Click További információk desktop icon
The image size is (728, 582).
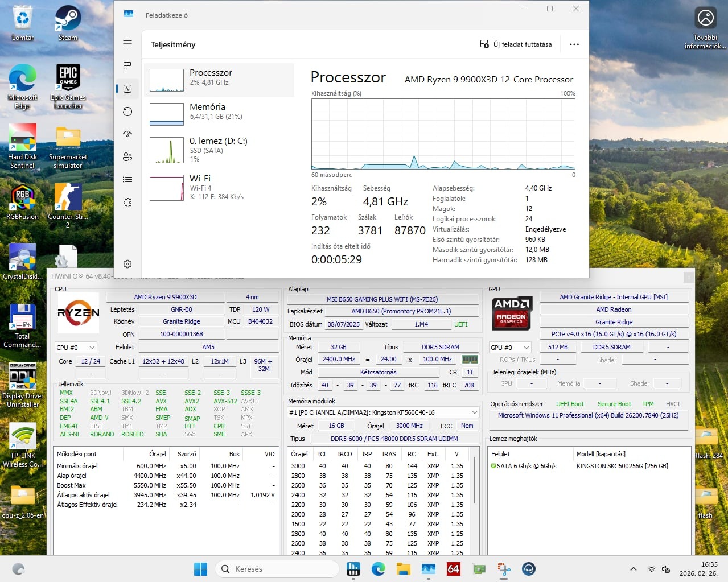coord(705,27)
